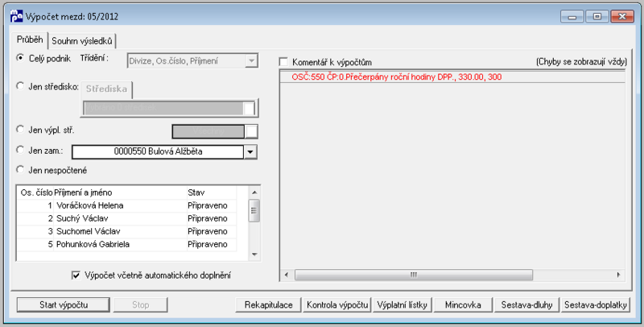This screenshot has height=327, width=644.
Task: Select the Voráčková Helena row
Action: [x=127, y=205]
